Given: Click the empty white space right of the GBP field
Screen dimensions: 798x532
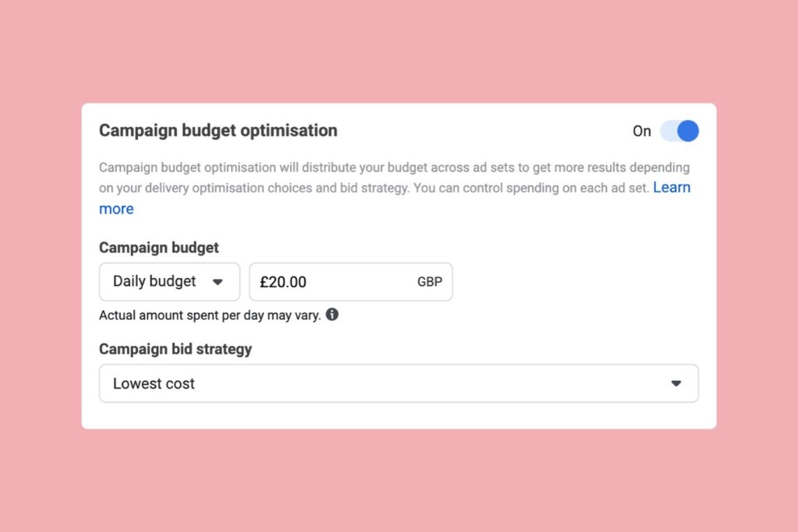Looking at the screenshot, I should 577,282.
